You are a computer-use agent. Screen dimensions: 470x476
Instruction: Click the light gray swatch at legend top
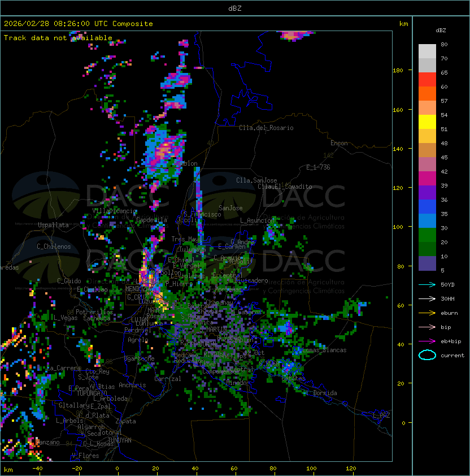tap(427, 51)
